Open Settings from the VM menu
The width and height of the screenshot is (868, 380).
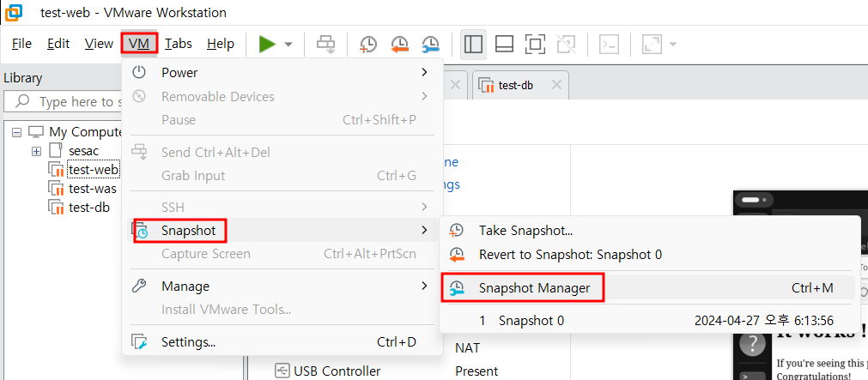click(x=282, y=342)
